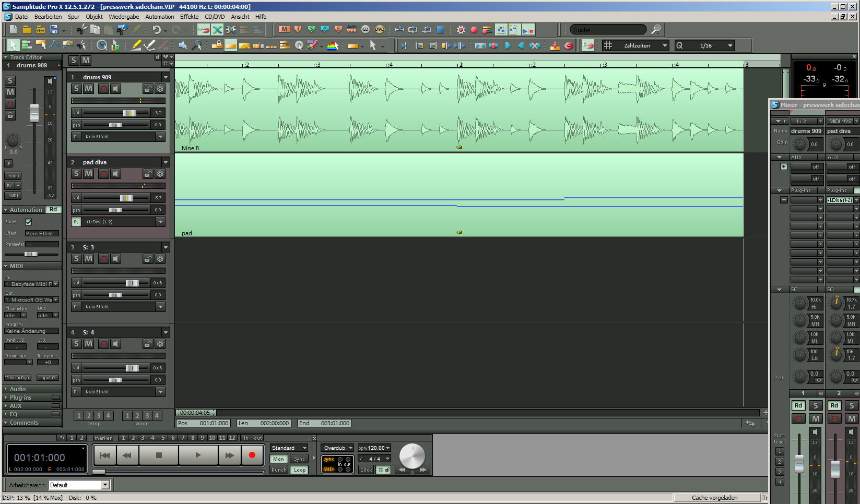
Task: Lock the pad diva track
Action: pos(148,174)
